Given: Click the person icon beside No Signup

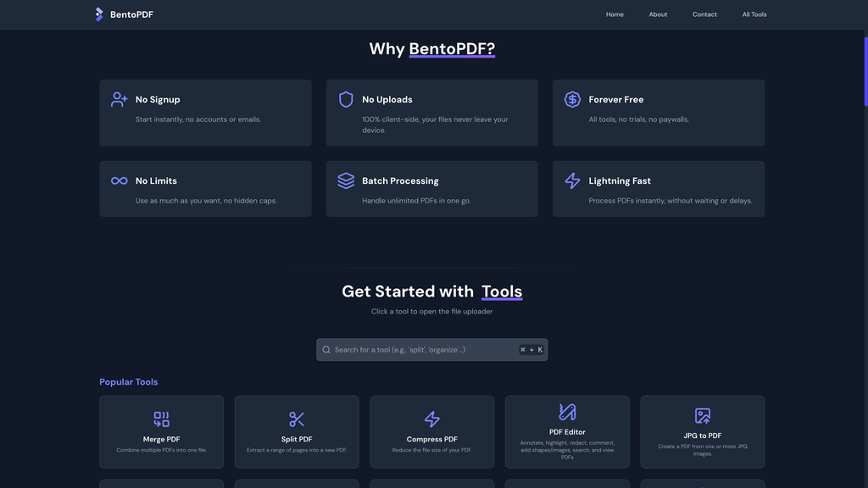Looking at the screenshot, I should tap(119, 99).
